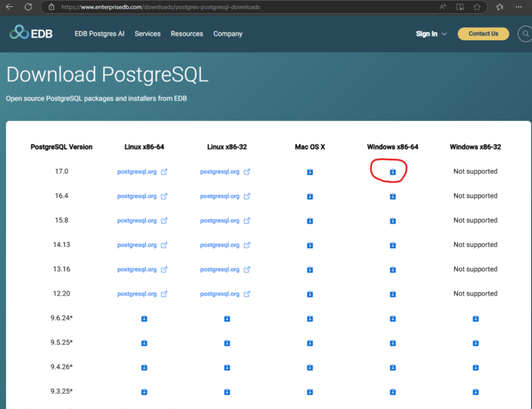Screen dimensions: 532x409
Task: Open postgresql.org link for 15.8 Linux x86-32
Action: [x=225, y=221]
